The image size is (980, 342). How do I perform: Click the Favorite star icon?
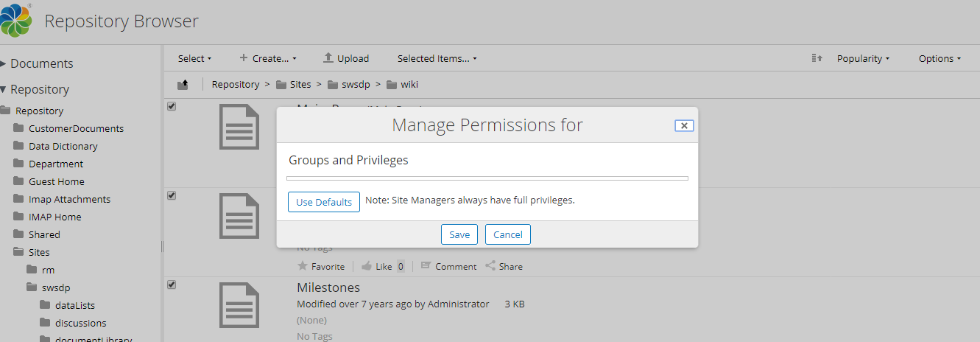(303, 266)
